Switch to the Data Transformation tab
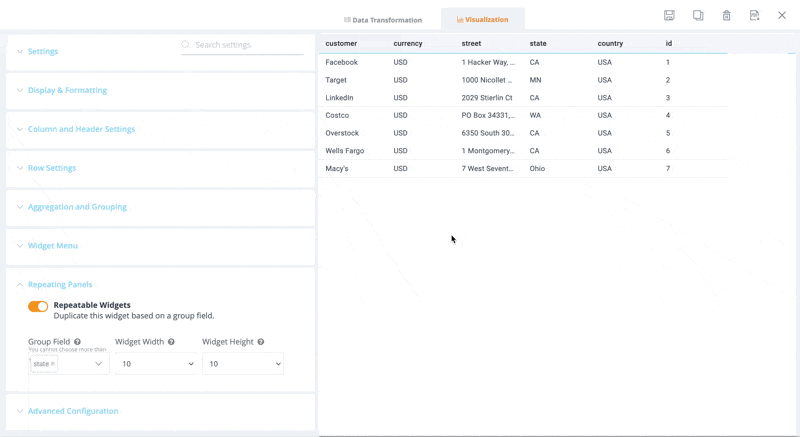800x437 pixels. tap(383, 20)
